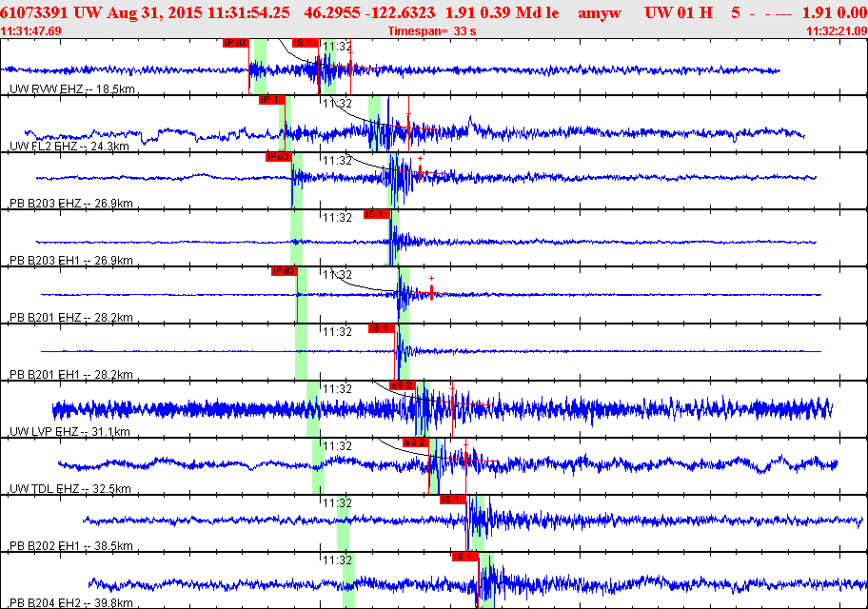Click the eS 2 pick flag on TDL trace

point(416,442)
